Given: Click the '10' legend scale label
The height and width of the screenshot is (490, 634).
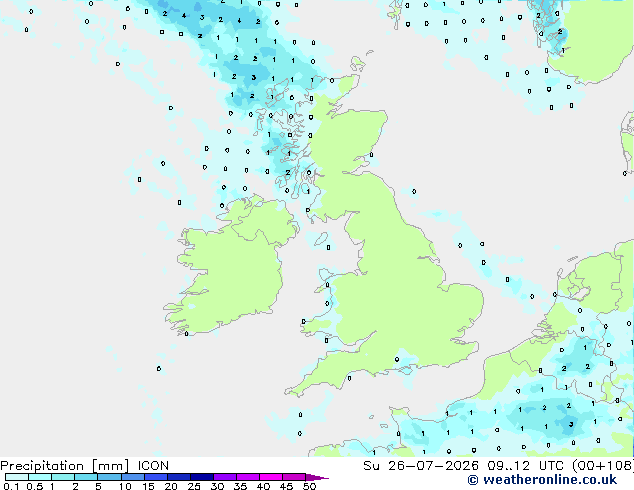Looking at the screenshot, I should [x=125, y=486].
